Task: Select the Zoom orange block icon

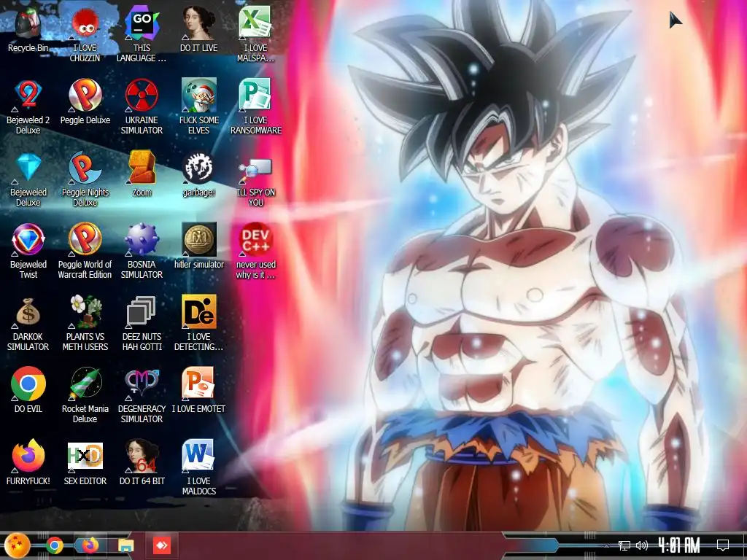Action: (x=142, y=167)
